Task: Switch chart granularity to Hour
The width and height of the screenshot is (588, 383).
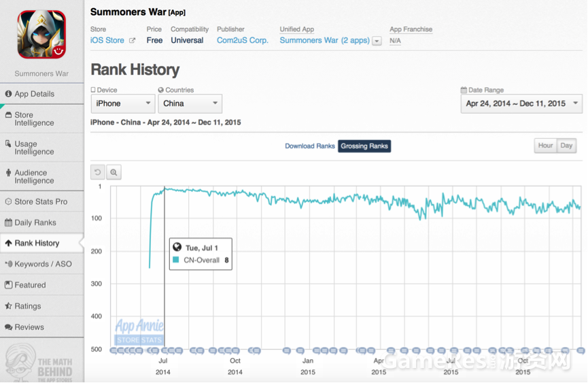Action: point(545,146)
